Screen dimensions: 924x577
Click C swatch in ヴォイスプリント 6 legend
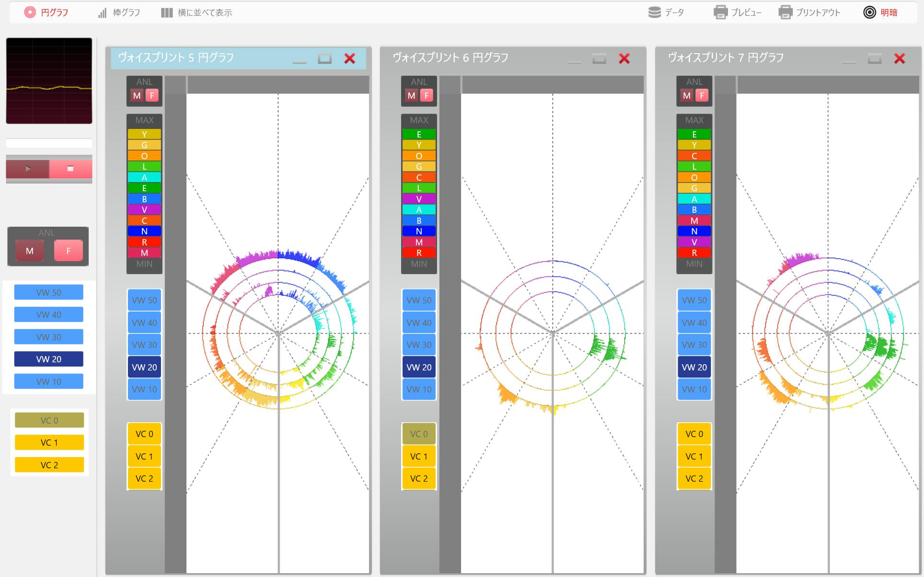[419, 177]
